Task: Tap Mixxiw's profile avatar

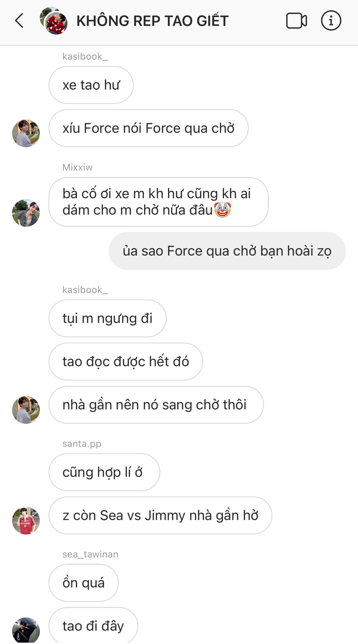Action: coord(26,213)
